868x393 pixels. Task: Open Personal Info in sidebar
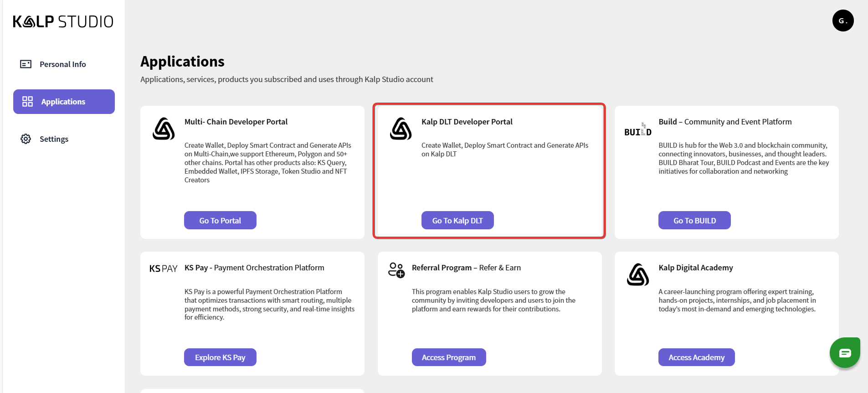[63, 64]
